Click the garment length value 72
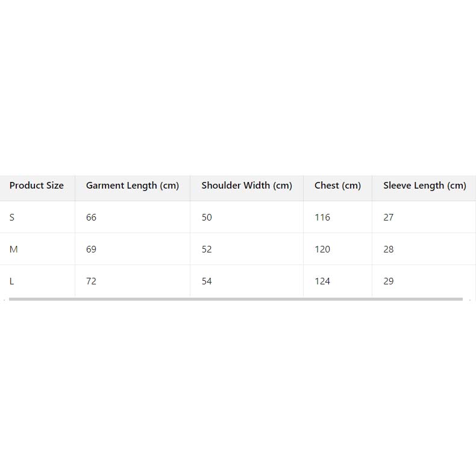The image size is (476, 476). coord(91,281)
